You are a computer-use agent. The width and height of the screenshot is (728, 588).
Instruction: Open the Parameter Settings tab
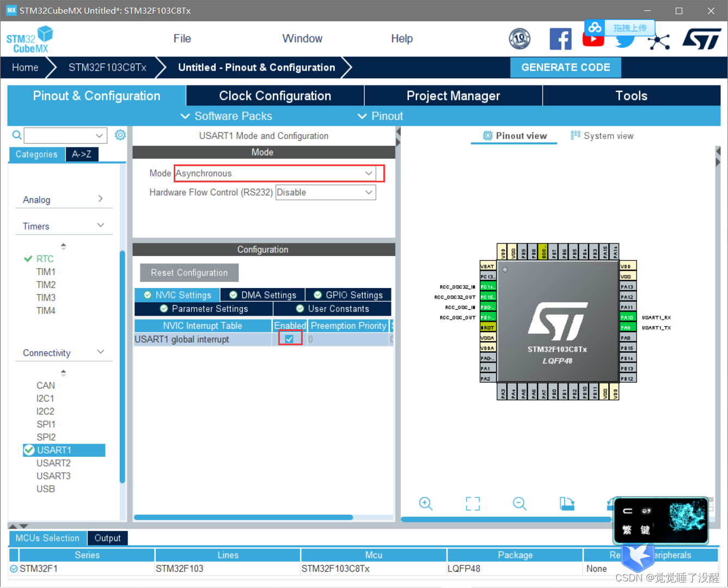point(204,309)
